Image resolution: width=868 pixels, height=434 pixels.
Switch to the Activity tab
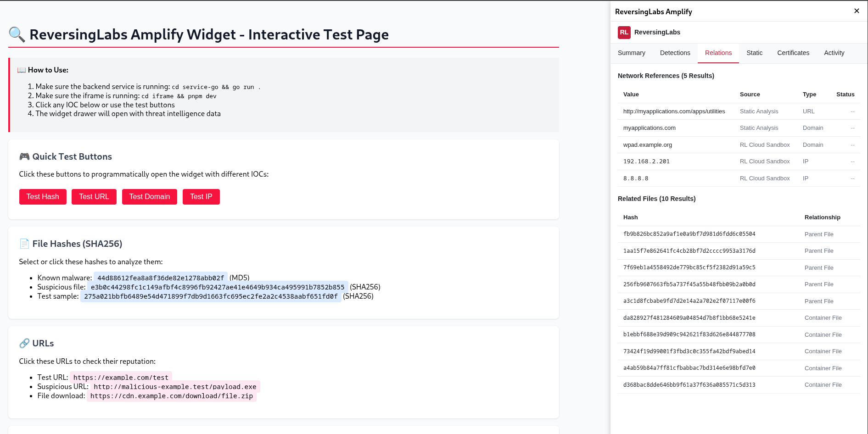pyautogui.click(x=834, y=53)
